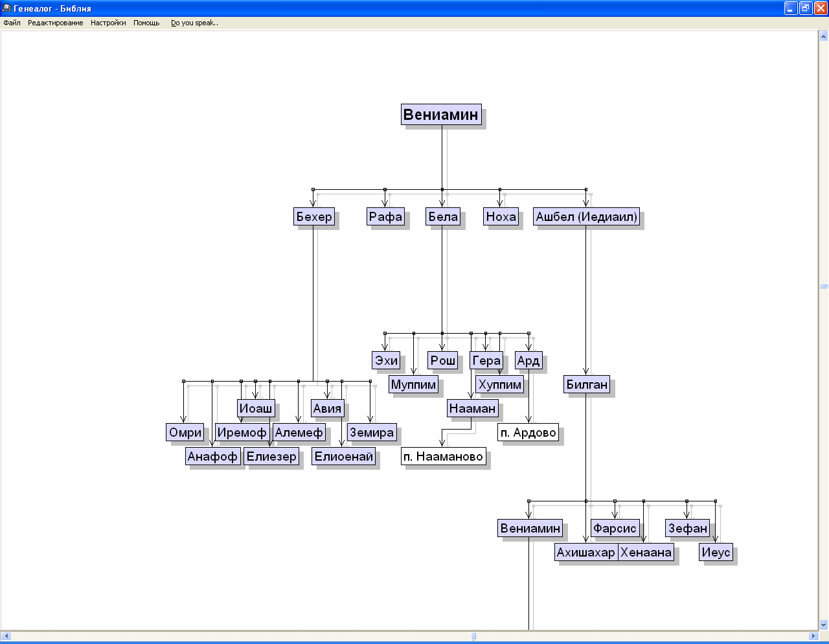Select the Бела node

pos(443,216)
